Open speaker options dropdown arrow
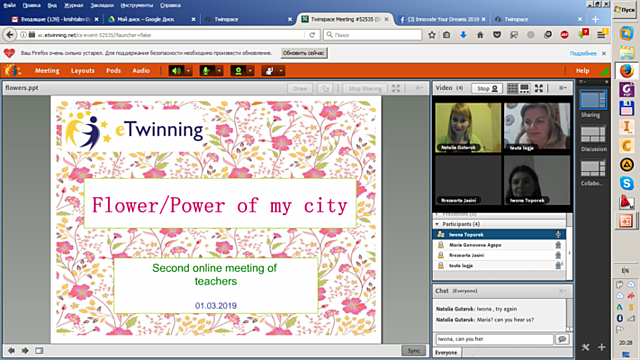 tap(188, 71)
